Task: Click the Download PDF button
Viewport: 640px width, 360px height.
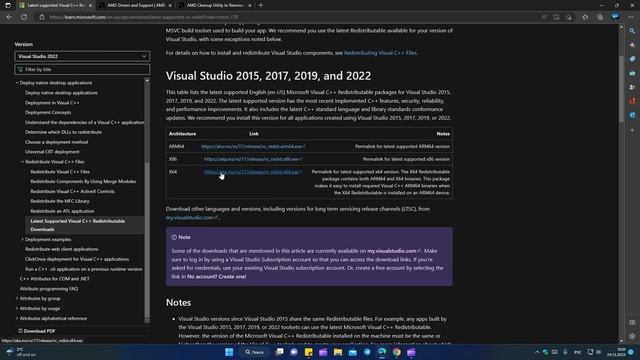Action: coord(37,331)
